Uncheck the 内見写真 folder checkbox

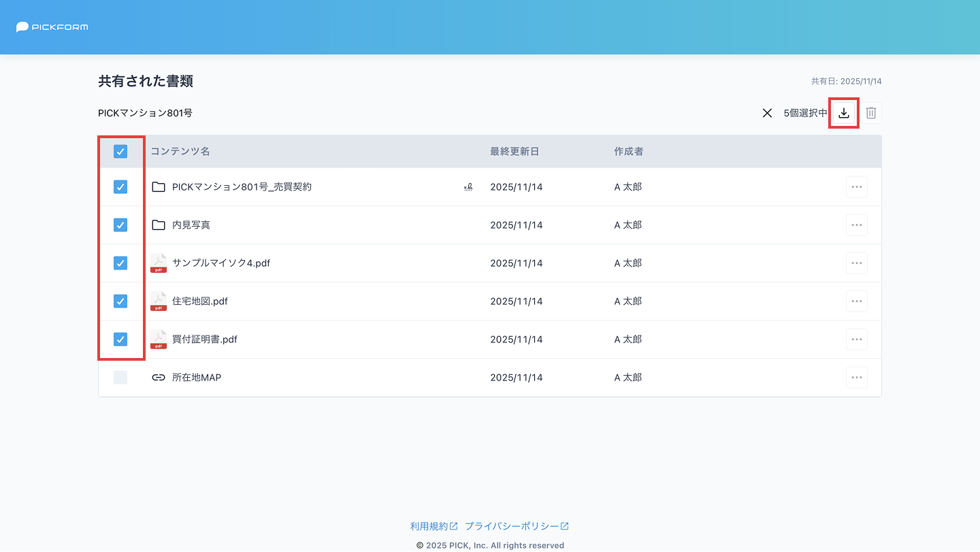click(120, 225)
